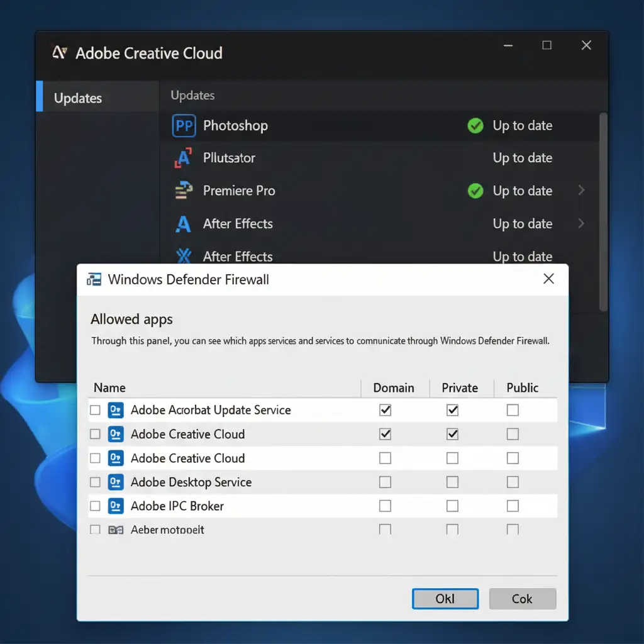Screen dimensions: 644x644
Task: Uncheck Domain for Adobe Acrobat Update Service
Action: point(386,410)
